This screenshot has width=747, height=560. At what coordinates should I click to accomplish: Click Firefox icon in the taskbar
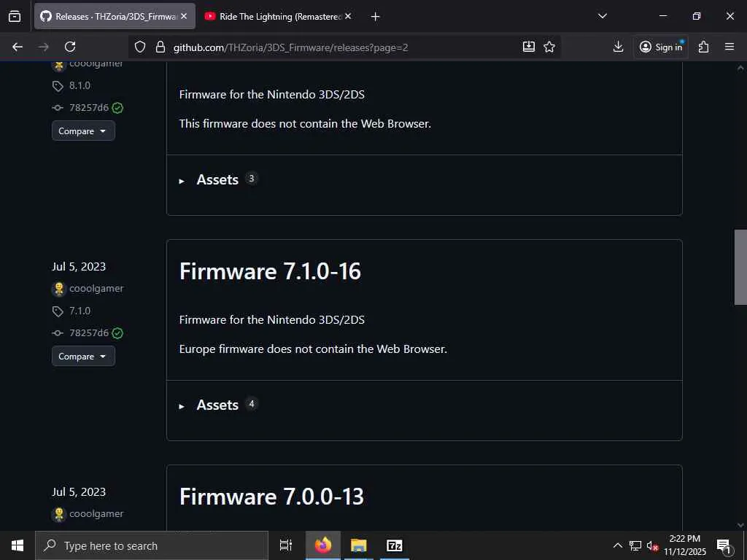[323, 545]
